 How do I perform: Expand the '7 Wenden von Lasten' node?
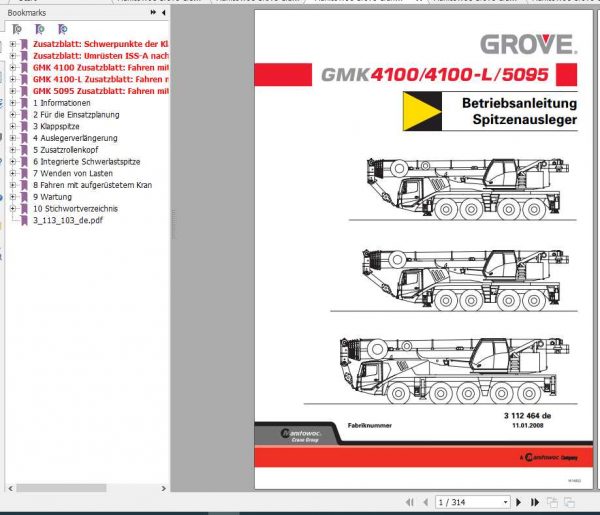point(13,173)
